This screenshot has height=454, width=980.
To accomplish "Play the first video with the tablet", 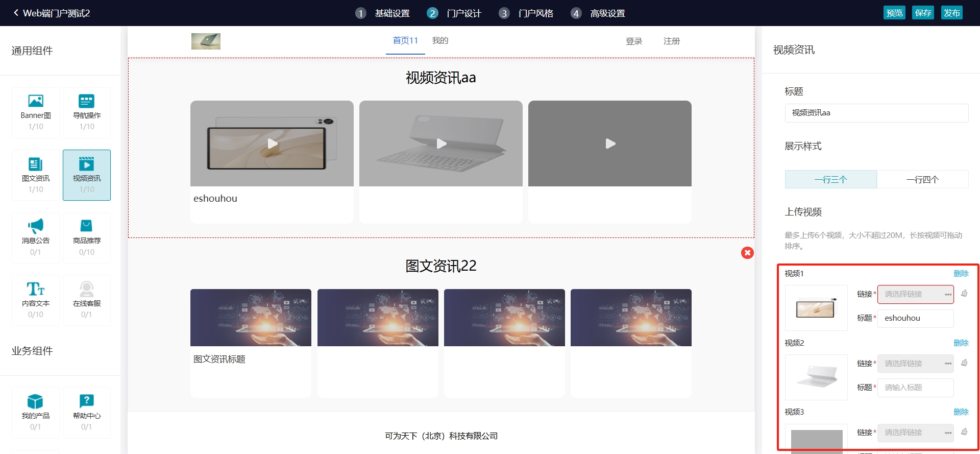I will 273,144.
